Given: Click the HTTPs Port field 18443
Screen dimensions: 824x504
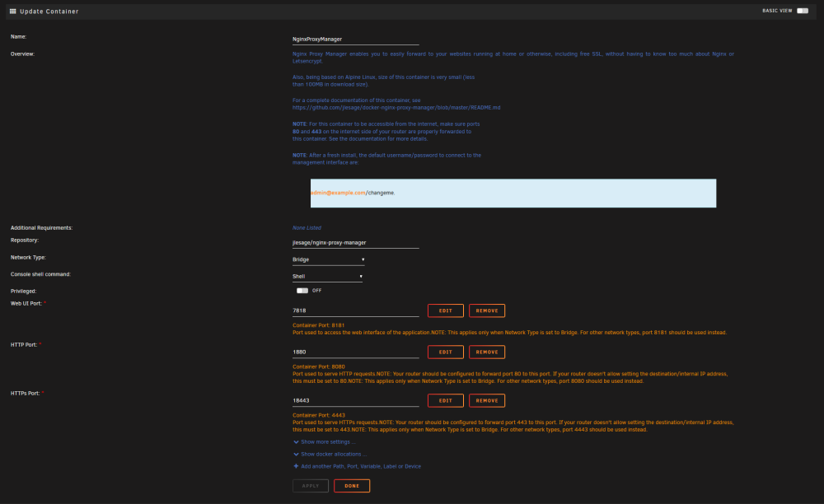Looking at the screenshot, I should coord(356,400).
